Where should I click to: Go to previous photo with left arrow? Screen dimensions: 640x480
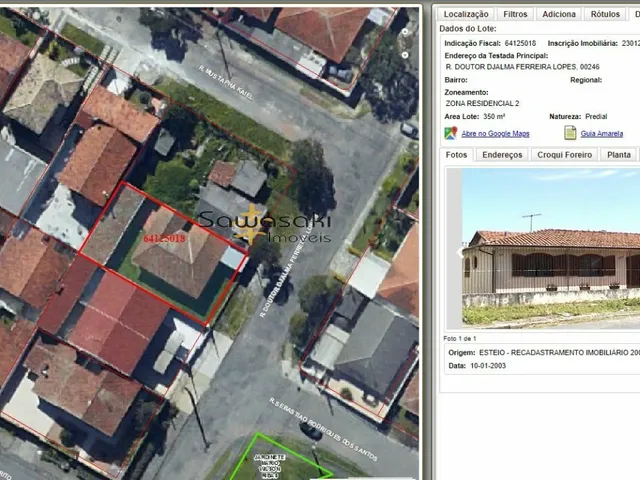coord(458,252)
